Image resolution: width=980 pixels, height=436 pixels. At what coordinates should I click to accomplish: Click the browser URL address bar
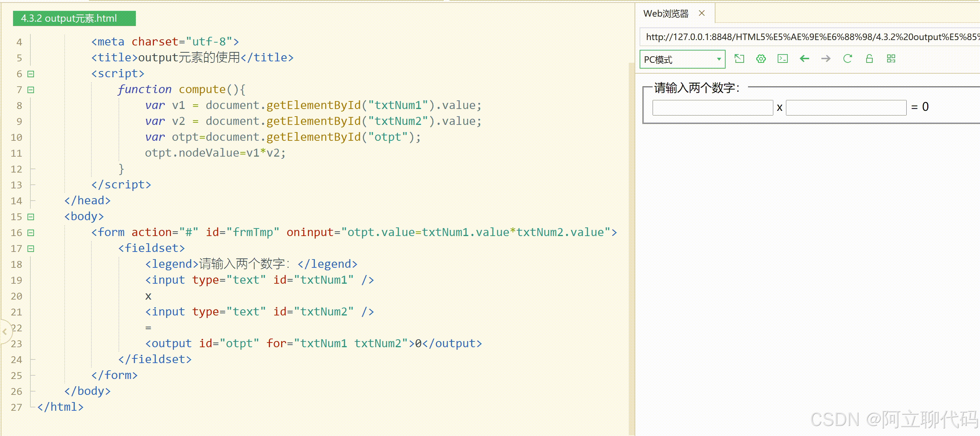pyautogui.click(x=810, y=37)
